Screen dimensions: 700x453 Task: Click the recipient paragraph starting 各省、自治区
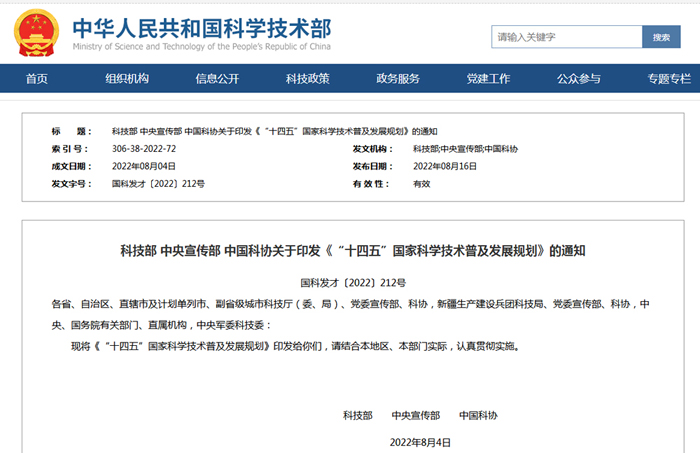350,314
